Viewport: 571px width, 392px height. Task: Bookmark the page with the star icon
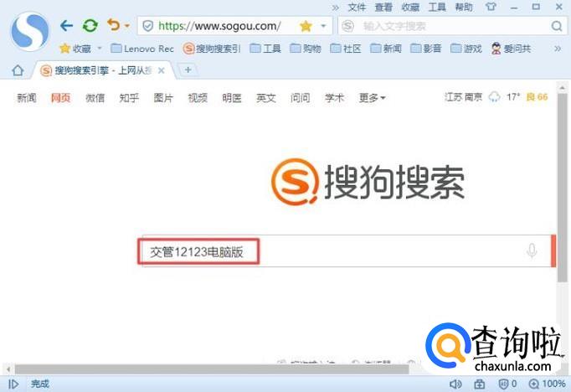(306, 26)
